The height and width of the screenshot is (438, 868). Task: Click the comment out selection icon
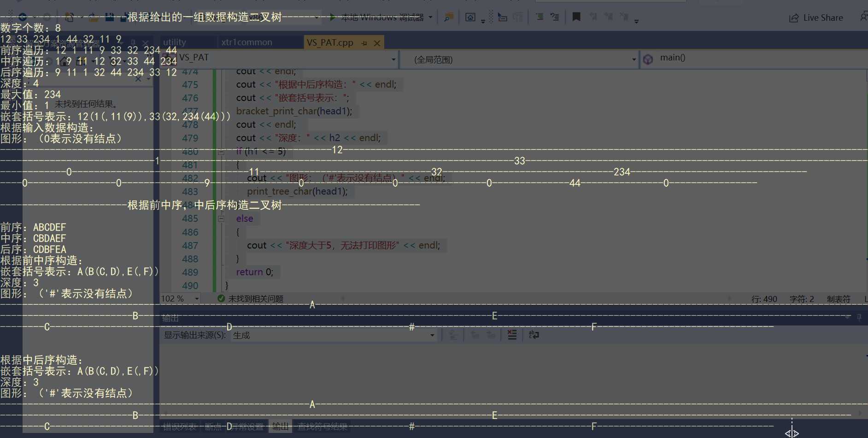pyautogui.click(x=539, y=17)
